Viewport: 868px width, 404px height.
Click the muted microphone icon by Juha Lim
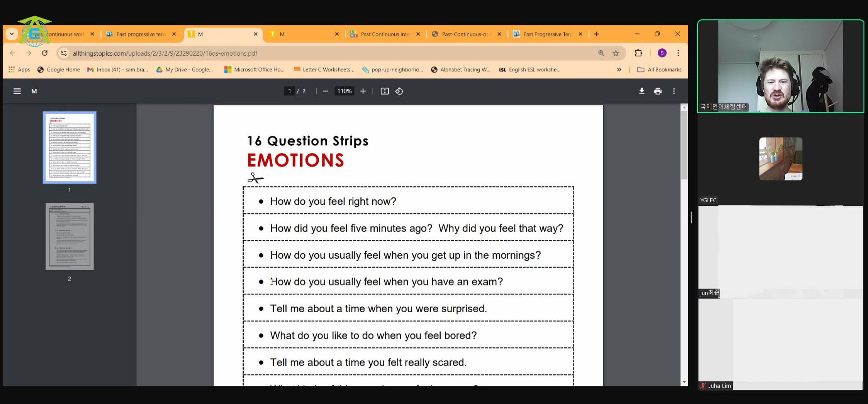point(703,386)
